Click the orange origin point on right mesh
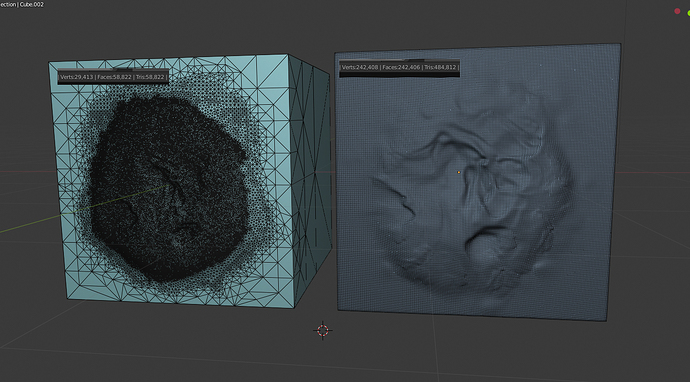The image size is (690, 382). click(459, 173)
